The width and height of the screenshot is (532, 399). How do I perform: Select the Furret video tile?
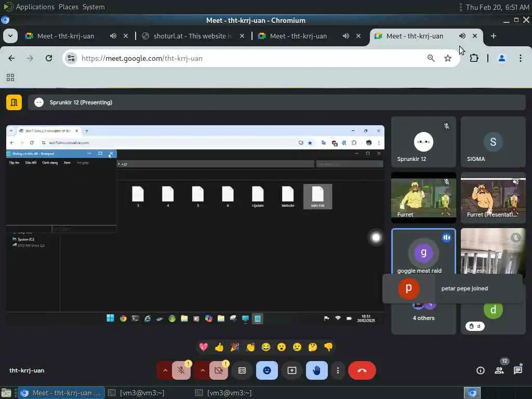423,197
